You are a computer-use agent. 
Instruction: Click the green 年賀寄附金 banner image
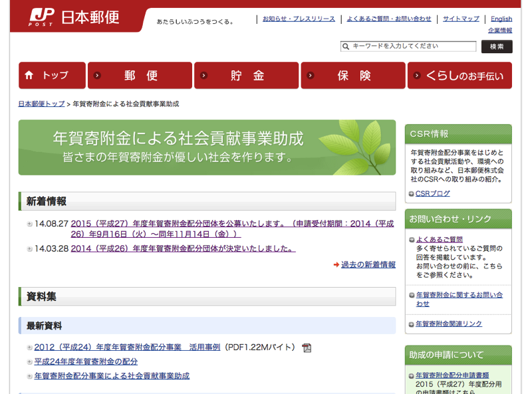tap(207, 148)
